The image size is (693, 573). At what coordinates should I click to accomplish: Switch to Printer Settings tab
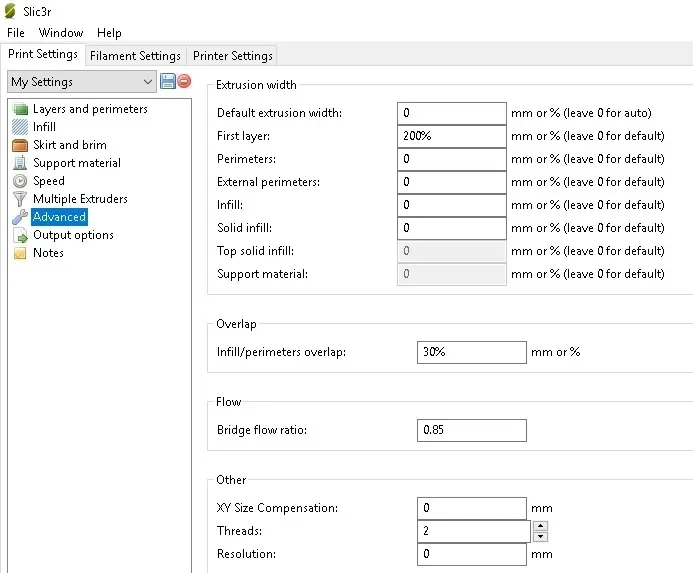click(233, 56)
